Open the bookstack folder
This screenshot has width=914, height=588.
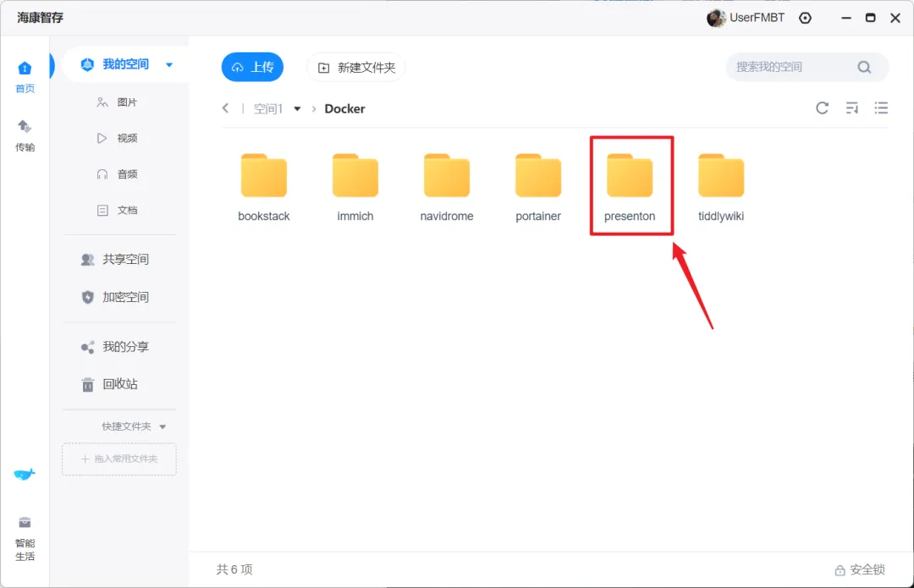(263, 188)
